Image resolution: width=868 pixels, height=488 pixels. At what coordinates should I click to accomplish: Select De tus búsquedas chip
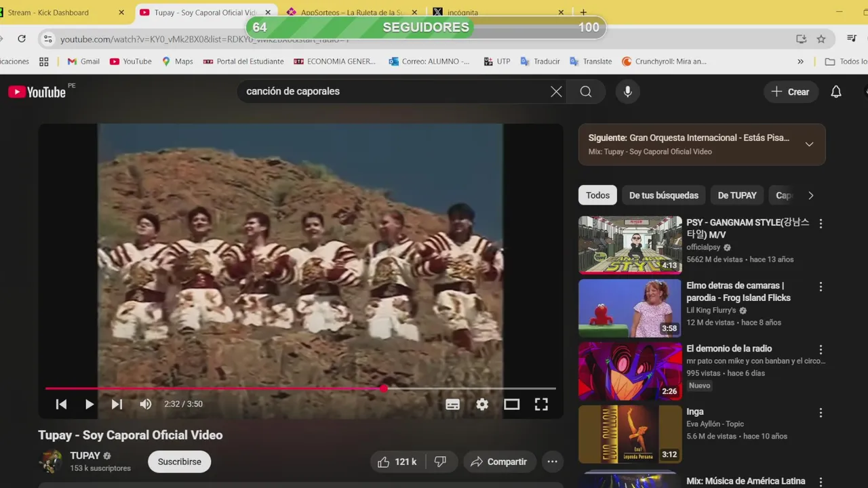663,195
